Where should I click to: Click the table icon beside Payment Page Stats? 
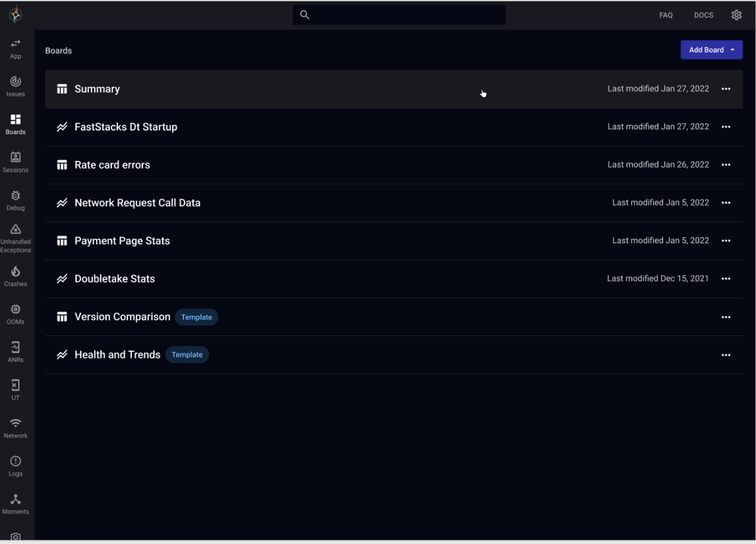(x=62, y=241)
